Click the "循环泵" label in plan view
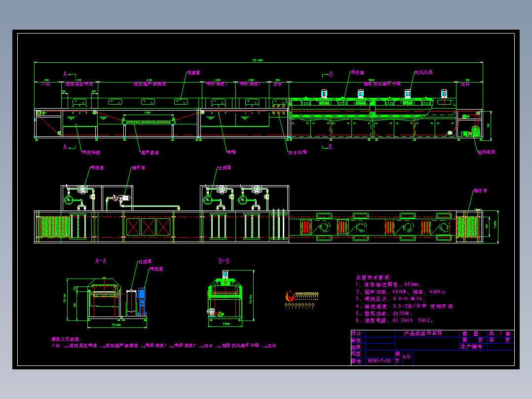This screenshot has width=532, height=399. [x=139, y=168]
